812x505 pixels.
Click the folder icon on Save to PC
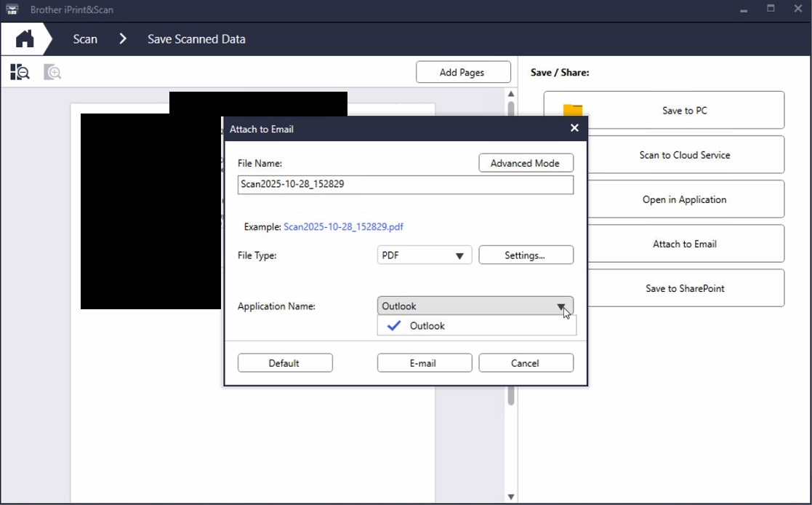(573, 111)
